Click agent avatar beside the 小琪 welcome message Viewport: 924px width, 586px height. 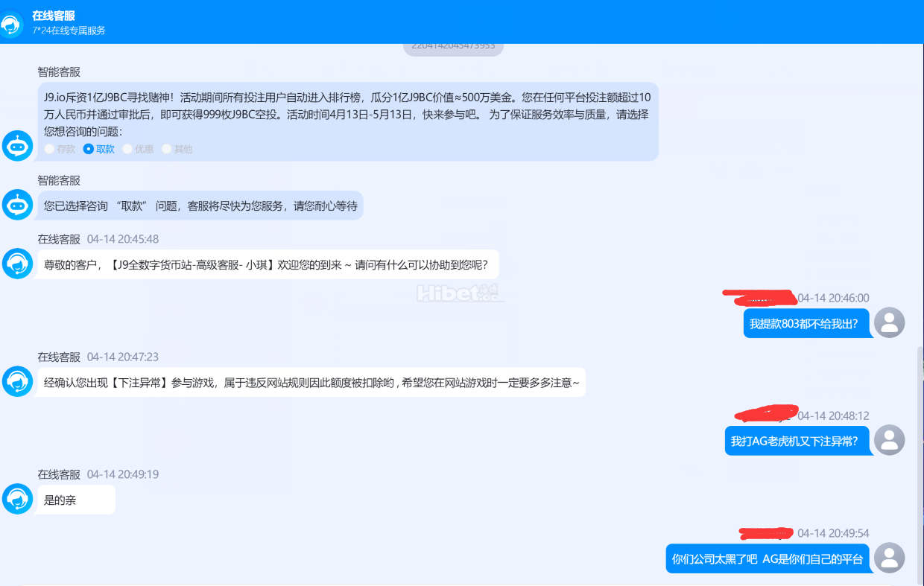[17, 264]
